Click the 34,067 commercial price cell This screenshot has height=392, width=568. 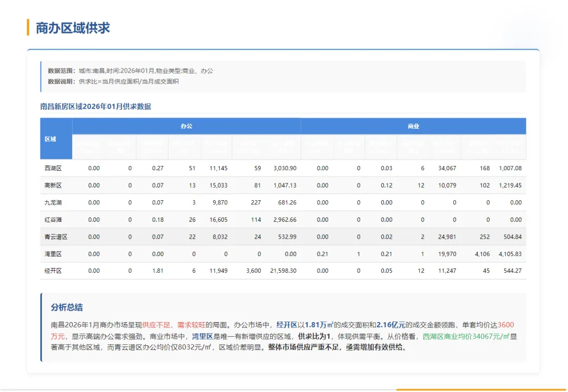tap(447, 168)
